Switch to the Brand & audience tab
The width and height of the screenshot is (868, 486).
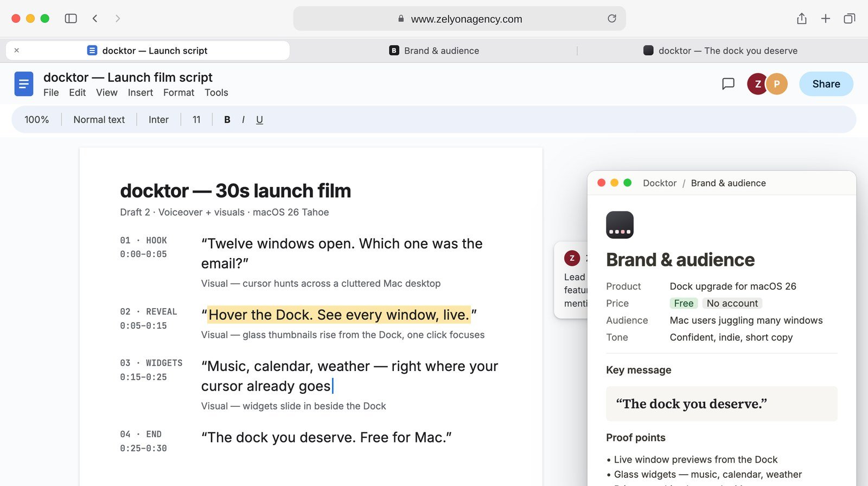pos(434,50)
